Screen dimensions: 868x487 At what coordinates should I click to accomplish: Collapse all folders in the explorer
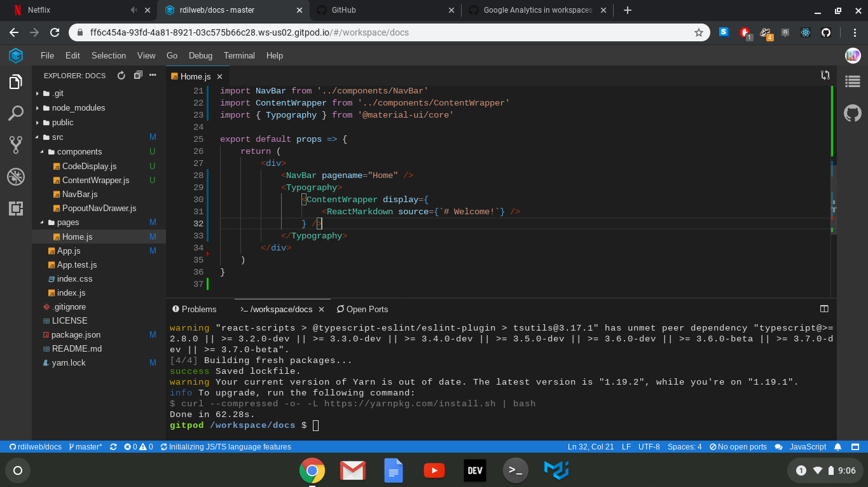[137, 76]
